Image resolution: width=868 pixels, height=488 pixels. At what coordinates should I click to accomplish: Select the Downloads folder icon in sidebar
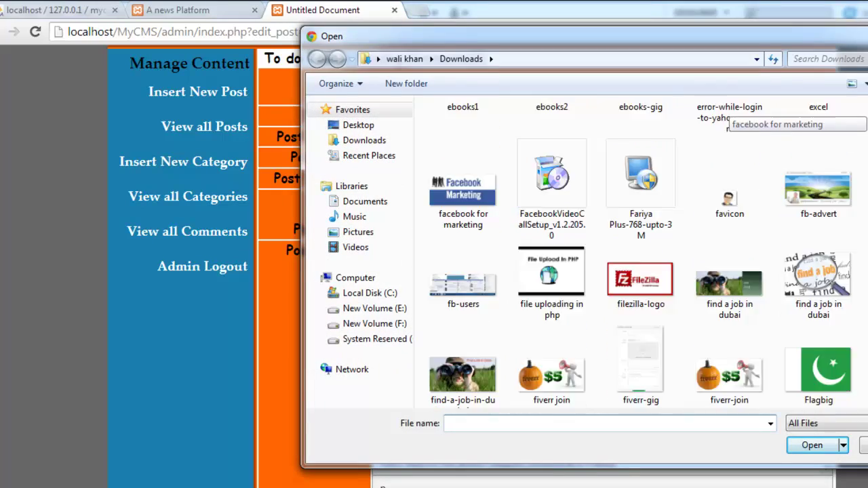point(333,140)
